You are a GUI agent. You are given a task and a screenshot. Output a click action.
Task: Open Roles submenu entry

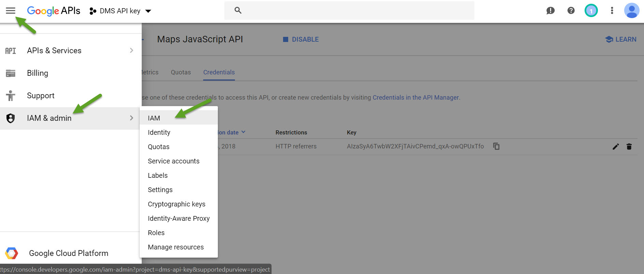click(x=179, y=233)
